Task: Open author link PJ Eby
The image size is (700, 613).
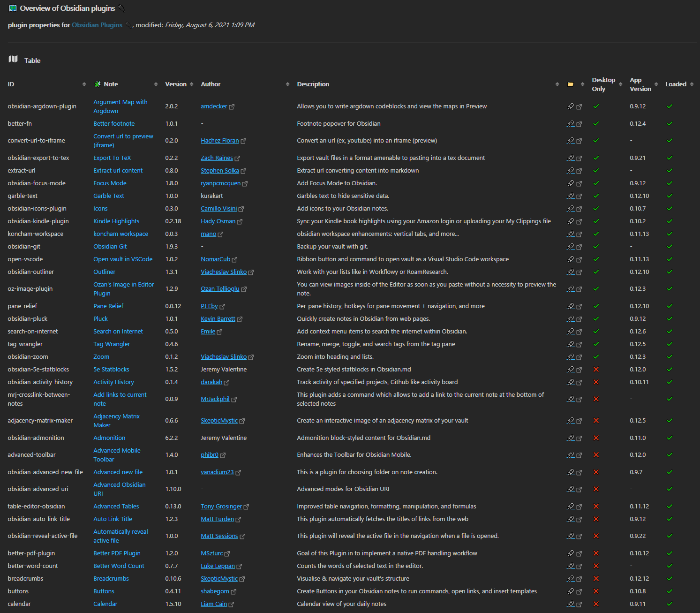Action: (x=209, y=306)
